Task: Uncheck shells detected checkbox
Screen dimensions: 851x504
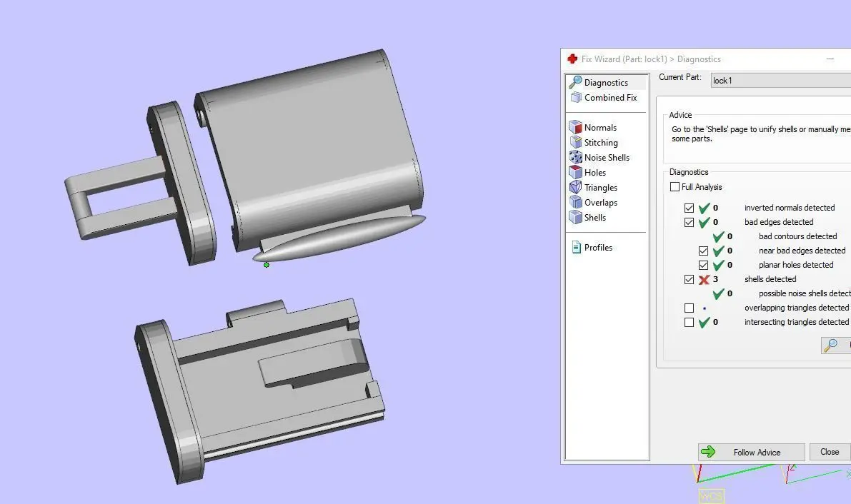Action: [690, 279]
